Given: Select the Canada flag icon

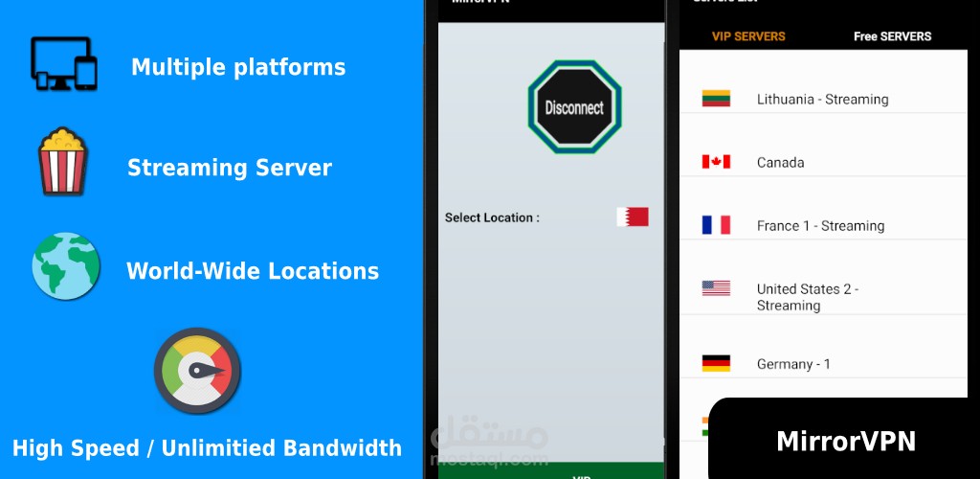Looking at the screenshot, I should click(x=716, y=162).
